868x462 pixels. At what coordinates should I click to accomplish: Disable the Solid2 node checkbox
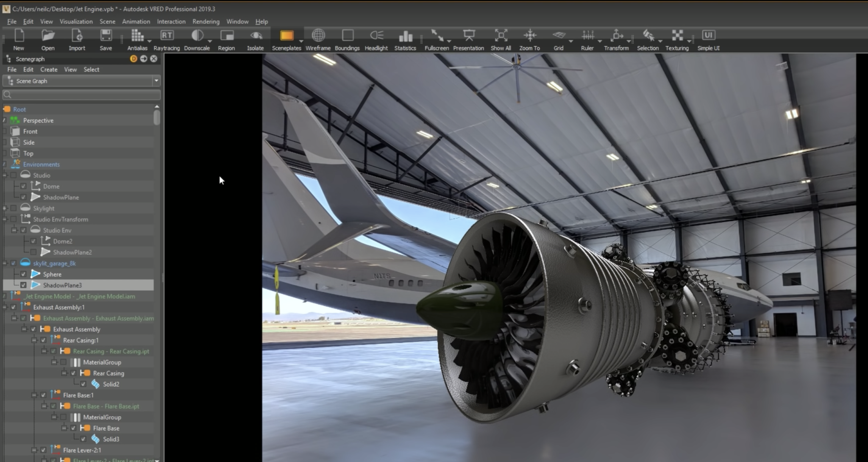tap(83, 384)
